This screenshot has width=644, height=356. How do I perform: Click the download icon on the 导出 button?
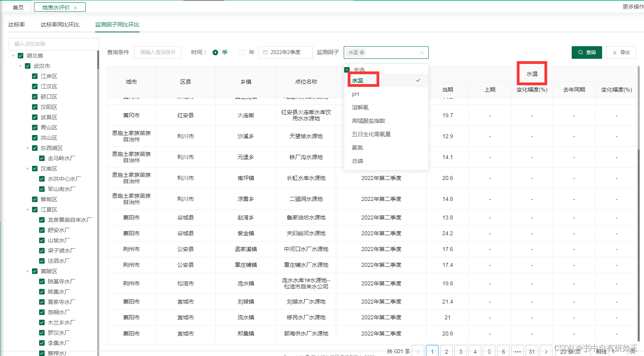(615, 52)
